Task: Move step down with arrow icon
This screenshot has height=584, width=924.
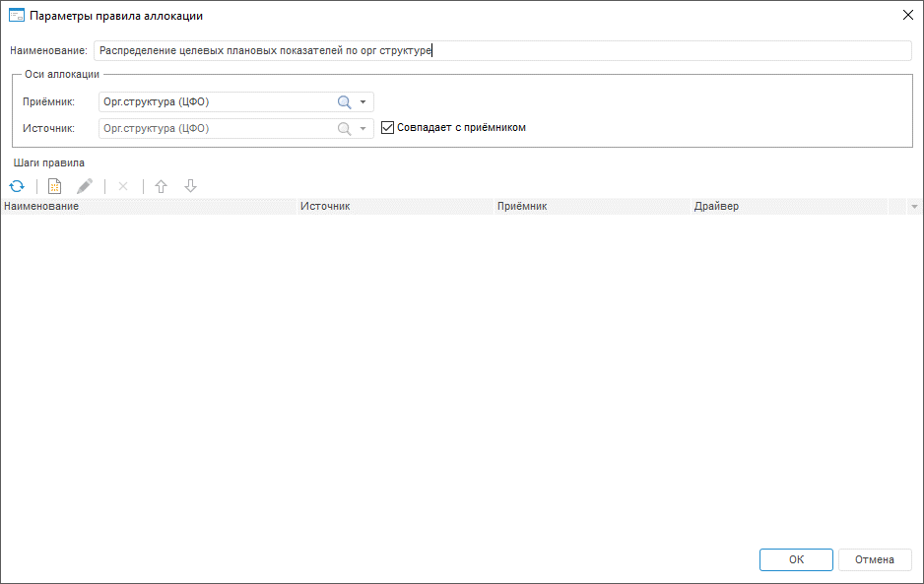Action: (x=191, y=186)
